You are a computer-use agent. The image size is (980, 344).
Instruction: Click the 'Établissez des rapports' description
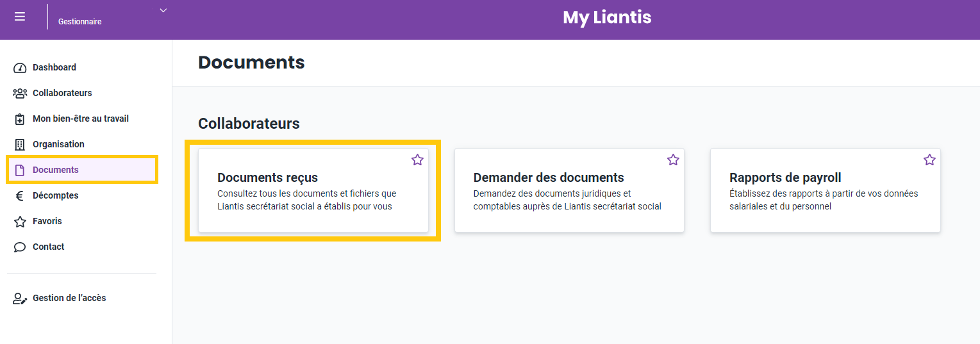click(x=824, y=200)
